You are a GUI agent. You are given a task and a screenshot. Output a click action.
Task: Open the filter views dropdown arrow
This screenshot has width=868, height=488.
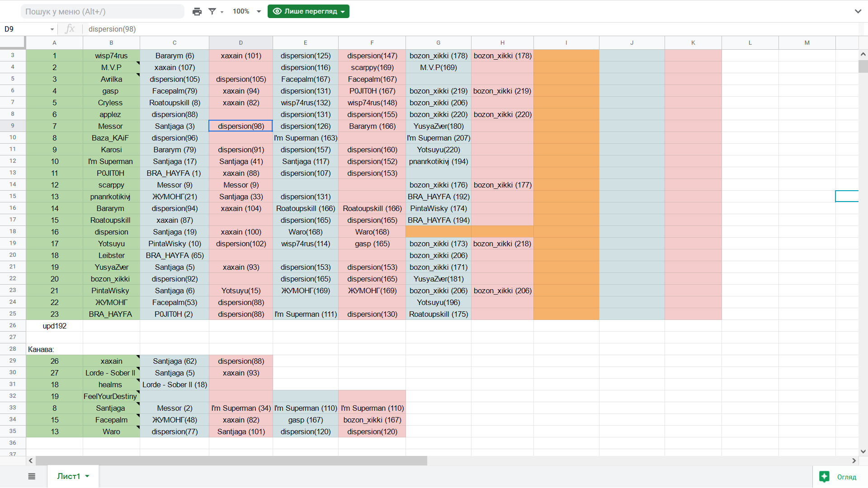[x=222, y=12]
